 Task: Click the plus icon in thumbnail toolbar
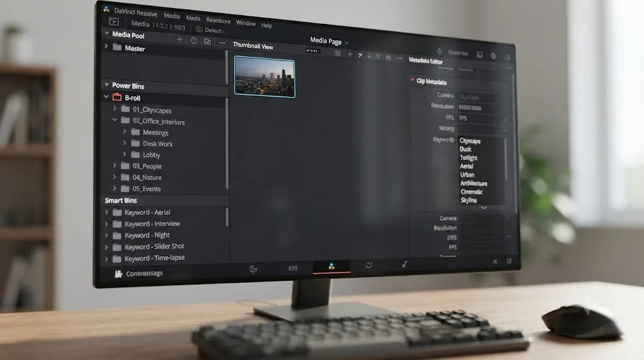[350, 54]
